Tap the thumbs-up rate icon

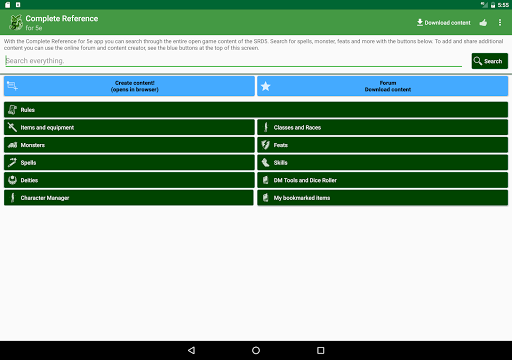(x=483, y=23)
